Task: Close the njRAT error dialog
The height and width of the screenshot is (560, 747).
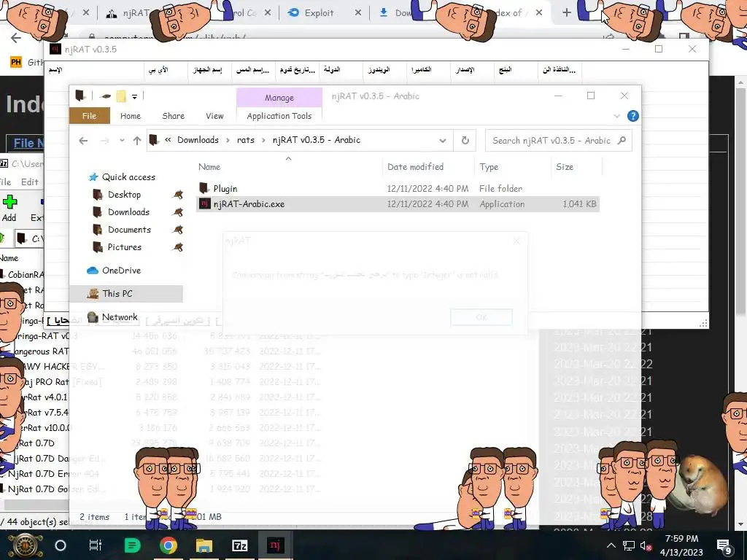Action: (x=516, y=241)
